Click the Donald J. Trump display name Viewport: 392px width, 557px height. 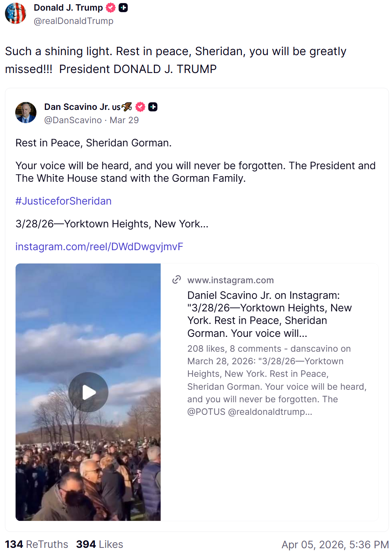point(68,8)
